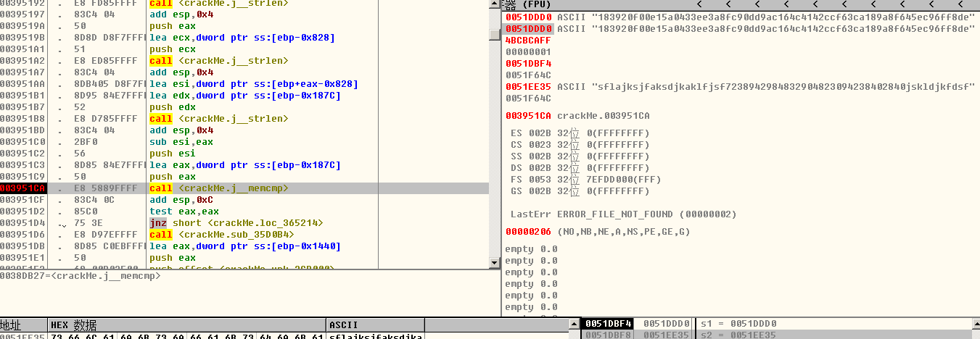Click red 0051DBF4 value in registers pane
This screenshot has height=339, width=980.
pyautogui.click(x=528, y=64)
